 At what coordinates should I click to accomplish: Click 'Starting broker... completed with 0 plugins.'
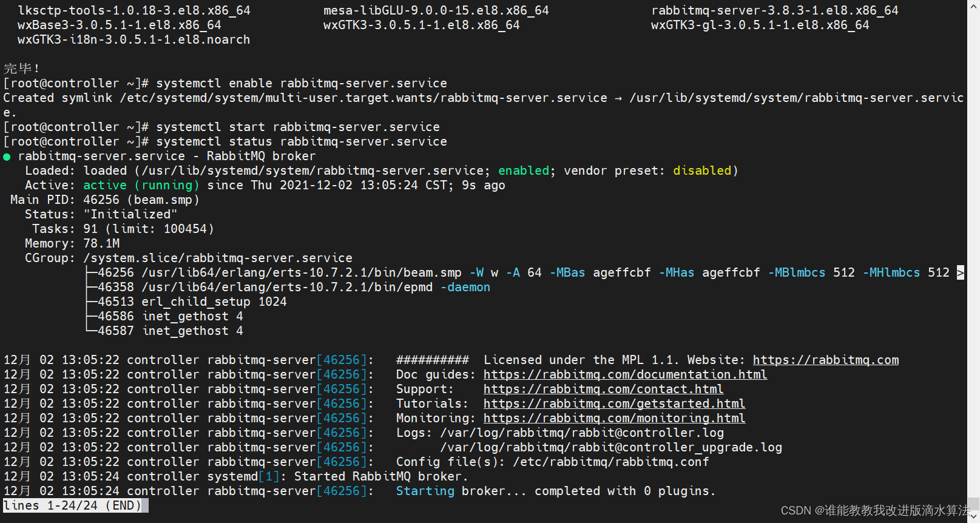556,491
